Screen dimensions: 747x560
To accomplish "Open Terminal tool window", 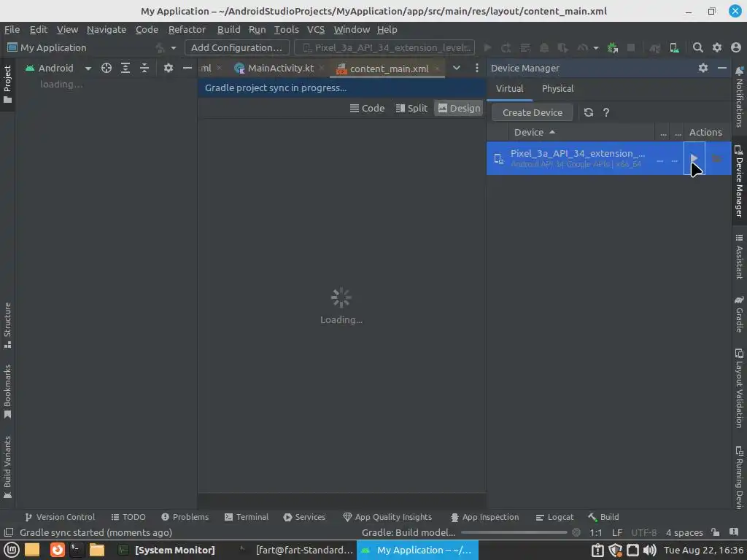I will click(x=247, y=517).
